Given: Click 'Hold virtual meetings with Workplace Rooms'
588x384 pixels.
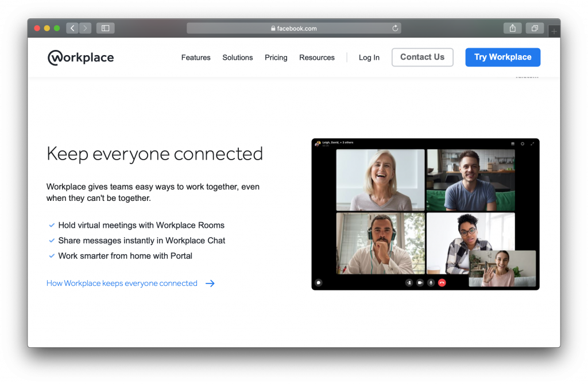Looking at the screenshot, I should 141,225.
